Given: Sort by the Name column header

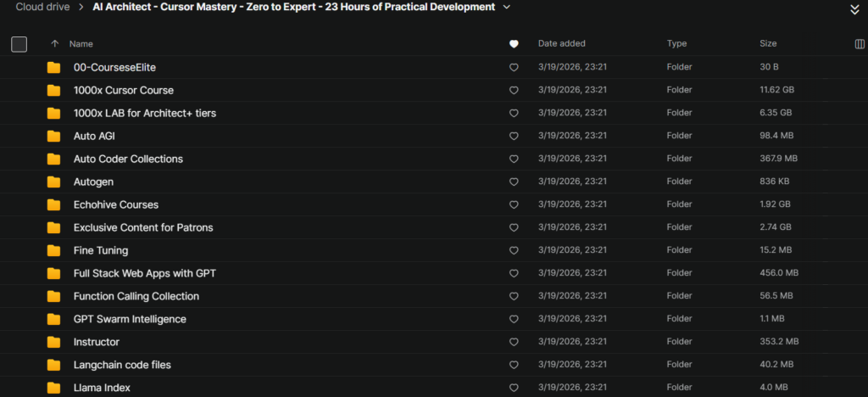Looking at the screenshot, I should [81, 44].
